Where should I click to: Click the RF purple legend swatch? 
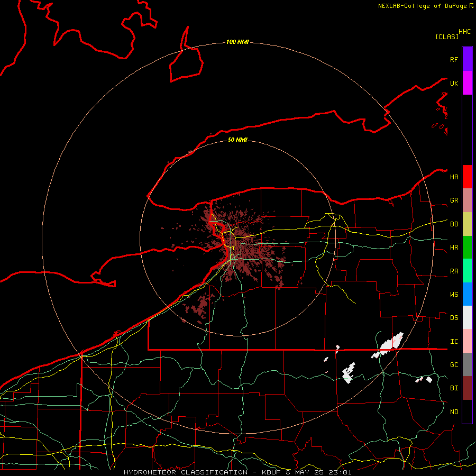[467, 59]
